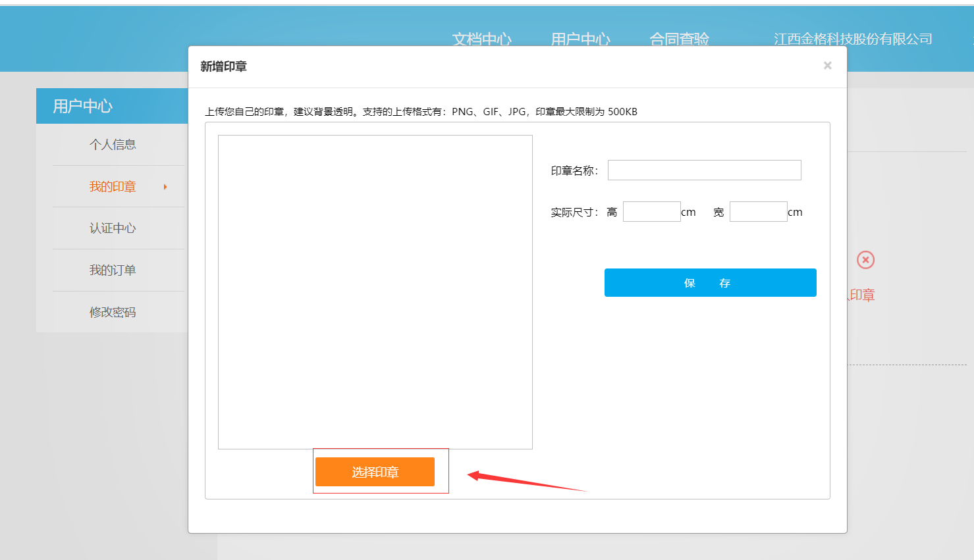Click the 宽 width input box
This screenshot has width=974, height=560.
(758, 212)
